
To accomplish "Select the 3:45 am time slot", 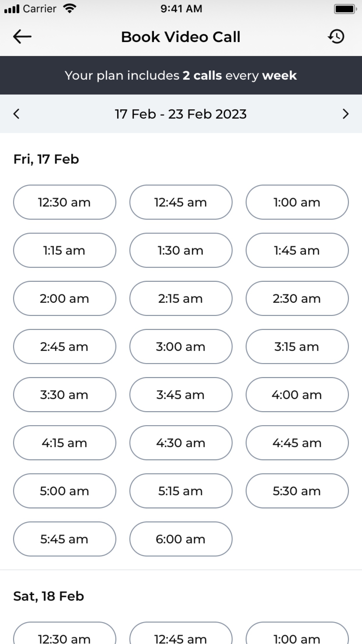I will (181, 395).
